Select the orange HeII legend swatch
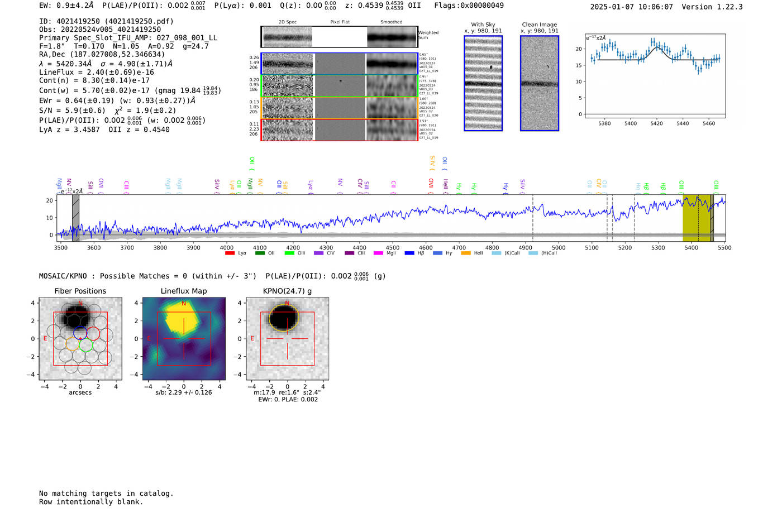 pos(466,253)
